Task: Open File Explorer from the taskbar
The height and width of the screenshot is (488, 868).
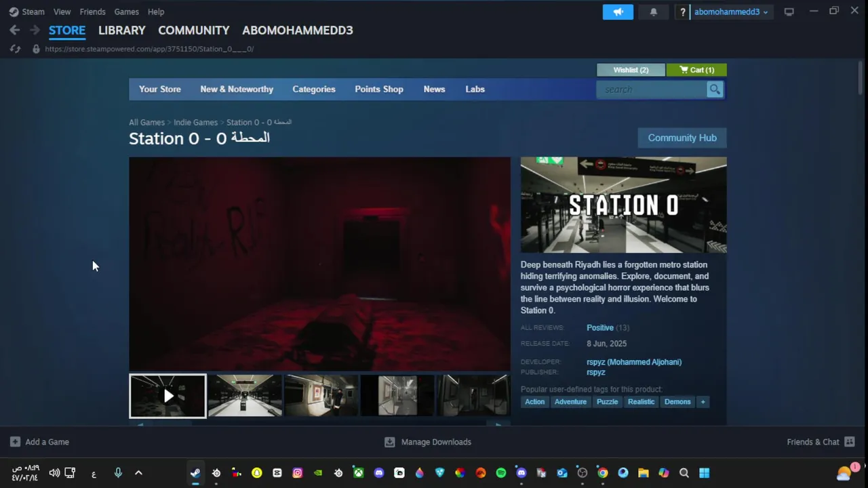Action: click(x=644, y=473)
